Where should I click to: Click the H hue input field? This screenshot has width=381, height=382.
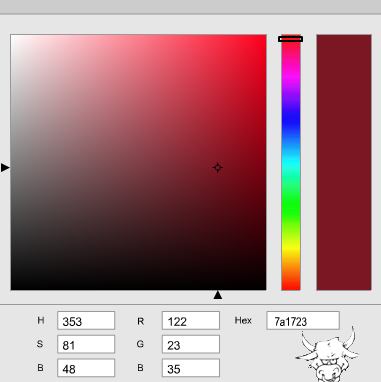click(86, 321)
